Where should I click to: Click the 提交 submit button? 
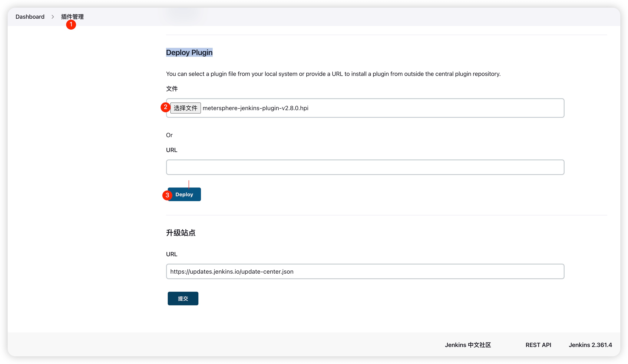(x=183, y=298)
